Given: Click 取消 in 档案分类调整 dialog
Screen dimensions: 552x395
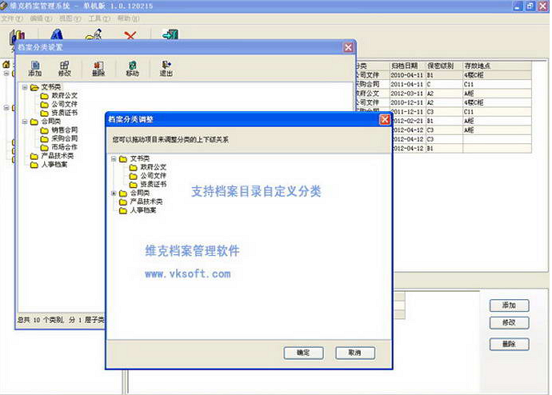Looking at the screenshot, I should tap(355, 353).
